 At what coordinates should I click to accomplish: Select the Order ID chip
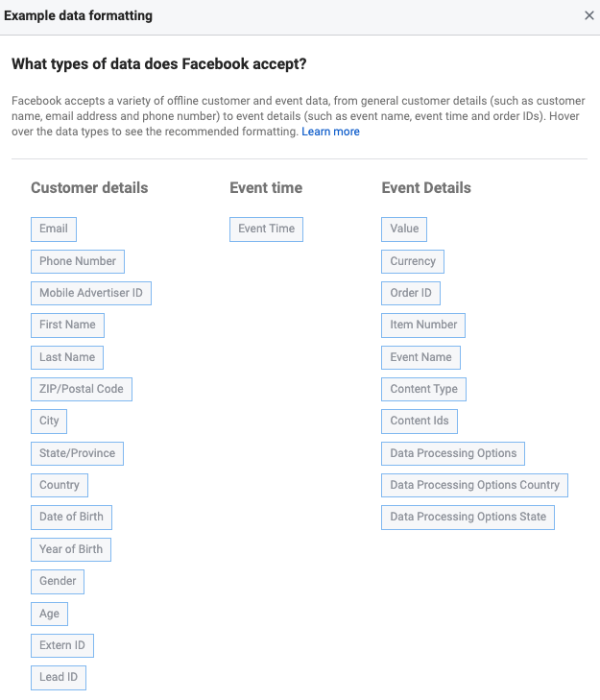[x=411, y=293]
